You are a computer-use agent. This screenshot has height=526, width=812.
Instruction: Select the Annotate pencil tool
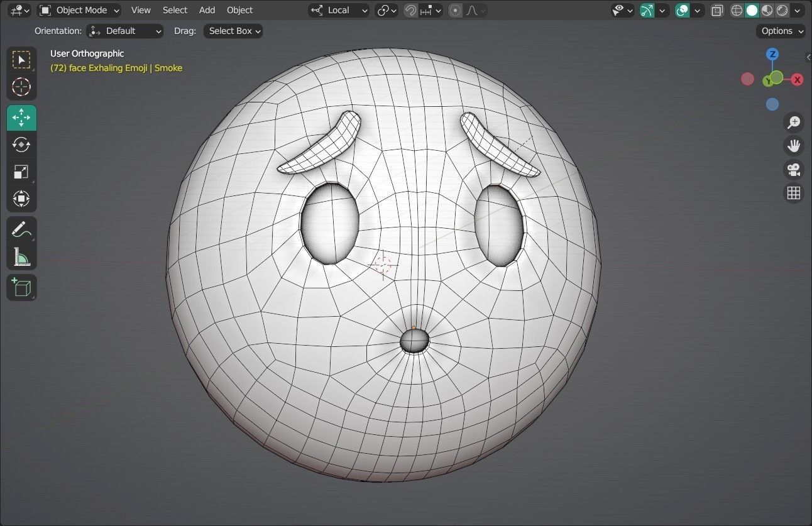pyautogui.click(x=21, y=229)
